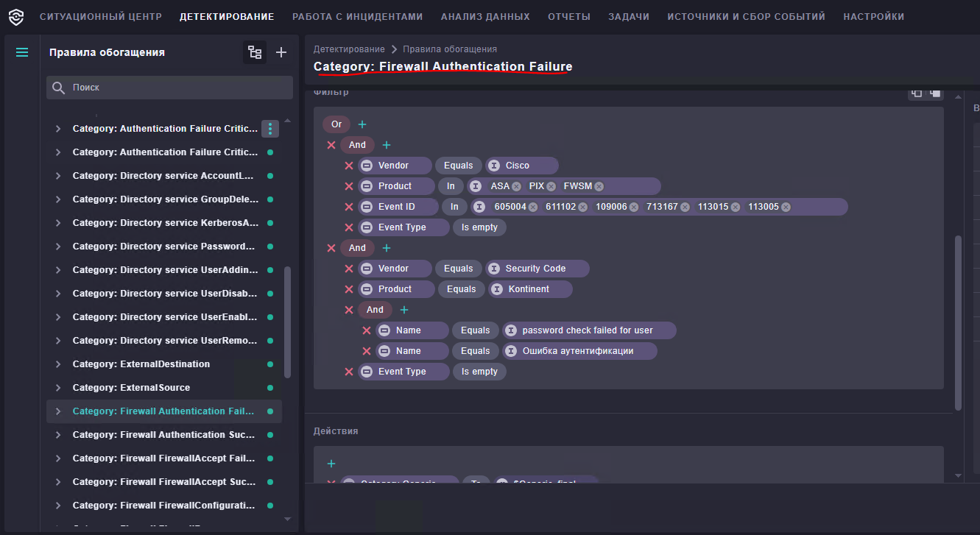Change Is empty operator in Cisco group Event Type
The width and height of the screenshot is (980, 535).
click(480, 227)
